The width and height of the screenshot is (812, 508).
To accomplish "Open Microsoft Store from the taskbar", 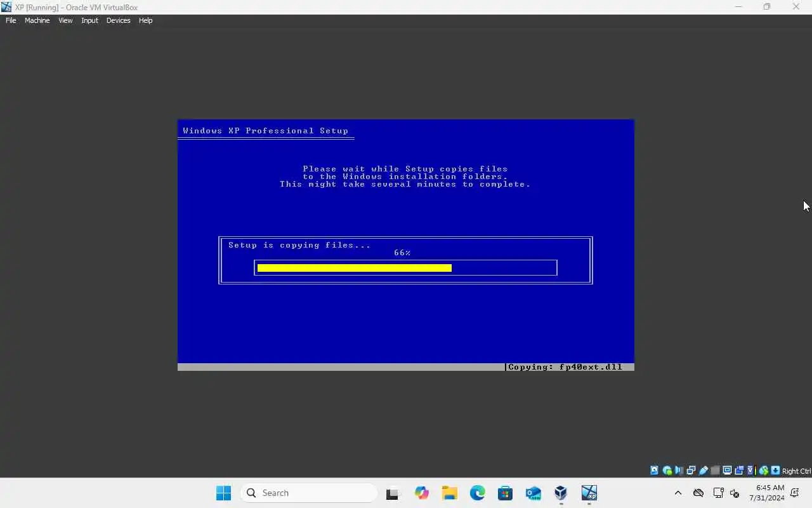I will pos(505,493).
